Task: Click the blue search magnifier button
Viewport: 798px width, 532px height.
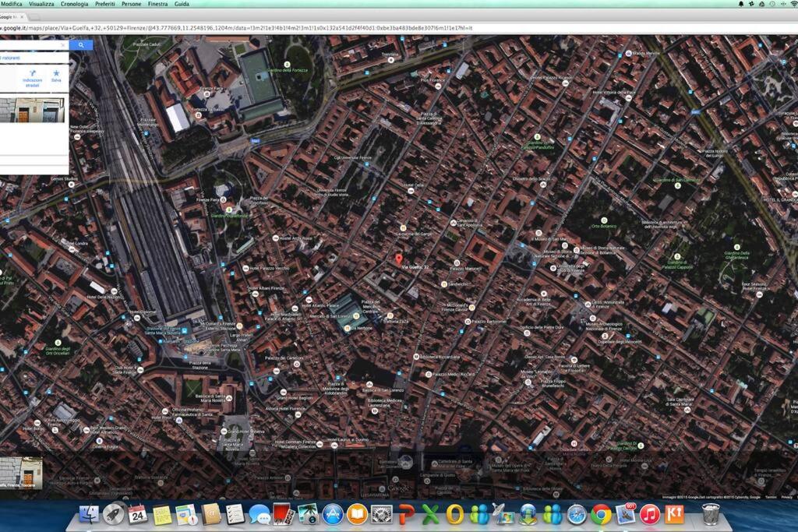Action: tap(81, 45)
